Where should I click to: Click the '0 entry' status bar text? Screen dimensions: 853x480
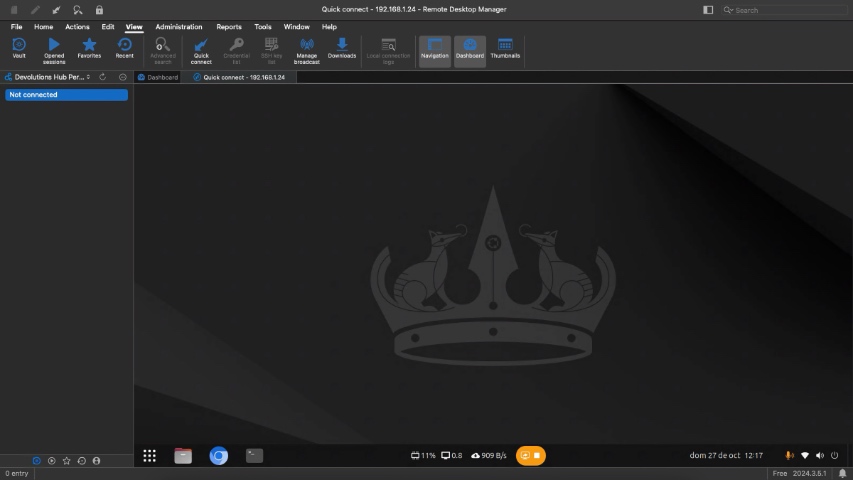click(17, 473)
